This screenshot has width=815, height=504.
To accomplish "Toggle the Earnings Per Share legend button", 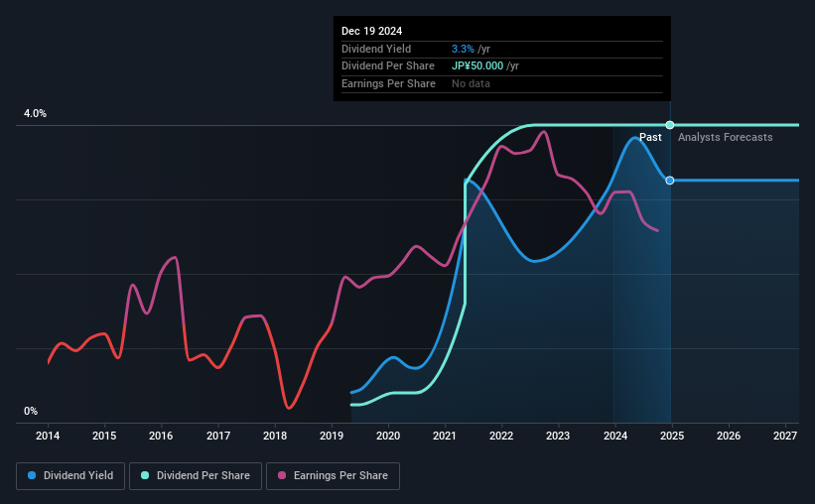I will 333,476.
